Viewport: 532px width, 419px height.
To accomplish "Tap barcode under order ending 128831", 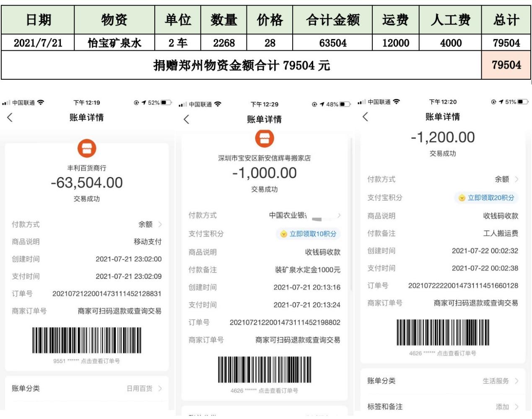I will [87, 340].
